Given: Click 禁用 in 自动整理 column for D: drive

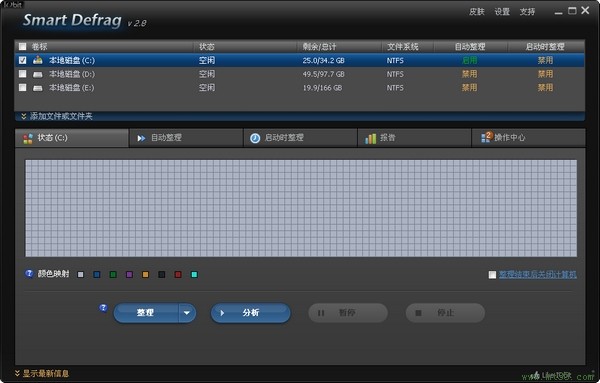Looking at the screenshot, I should [470, 74].
